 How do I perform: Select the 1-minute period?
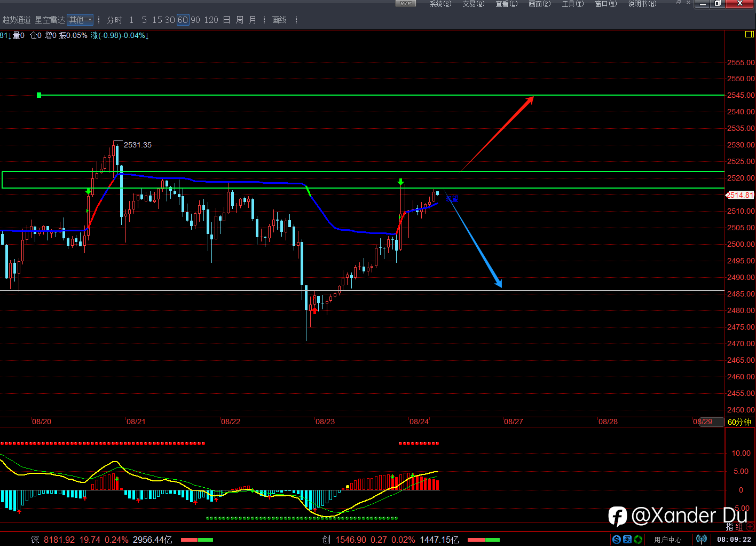click(x=131, y=20)
